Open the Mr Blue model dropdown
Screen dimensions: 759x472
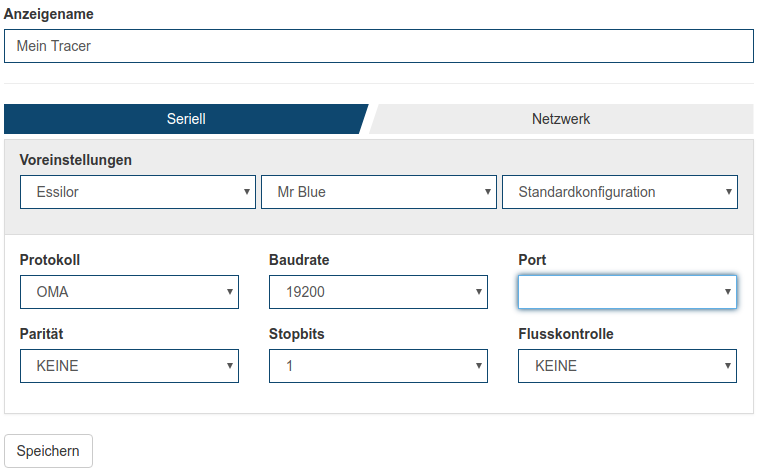378,192
